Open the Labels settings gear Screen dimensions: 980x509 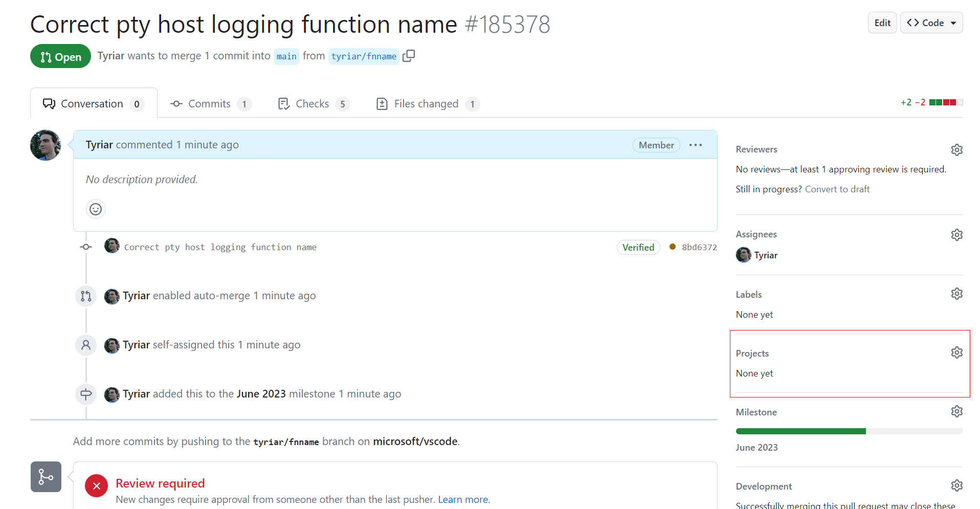956,293
